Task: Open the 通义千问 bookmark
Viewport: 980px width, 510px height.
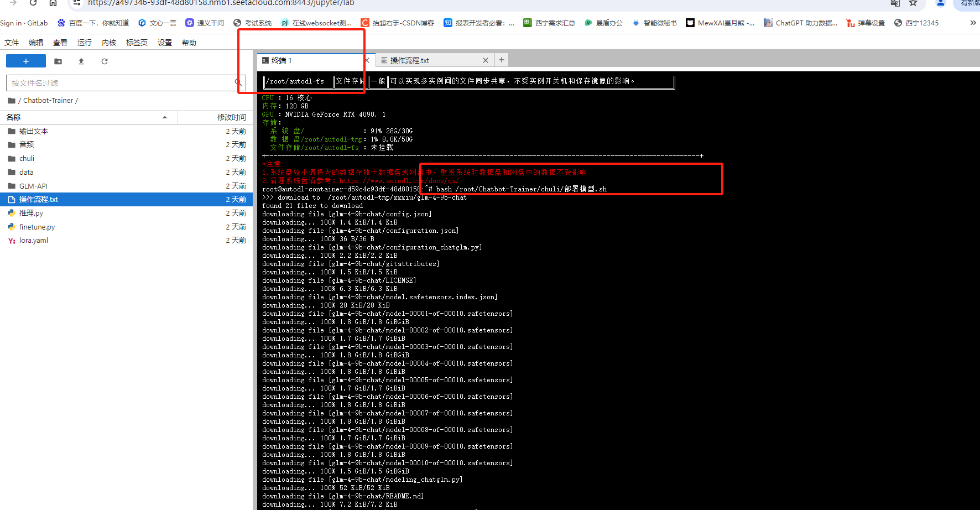Action: click(x=205, y=23)
